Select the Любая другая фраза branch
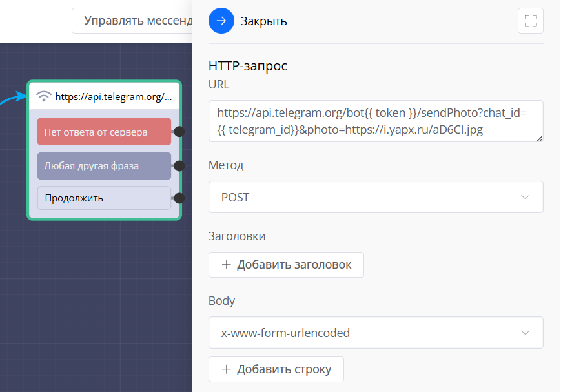The width and height of the screenshot is (561, 392). click(104, 166)
